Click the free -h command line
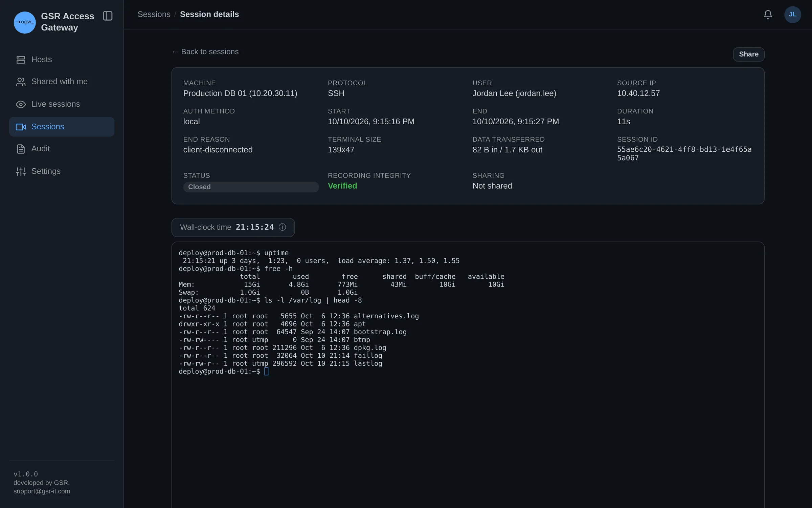 235,269
